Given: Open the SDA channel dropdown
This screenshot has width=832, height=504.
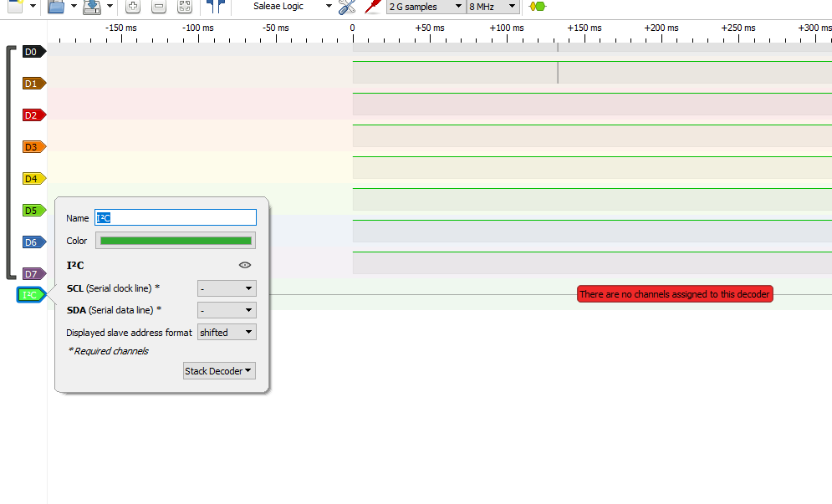Looking at the screenshot, I should (227, 310).
